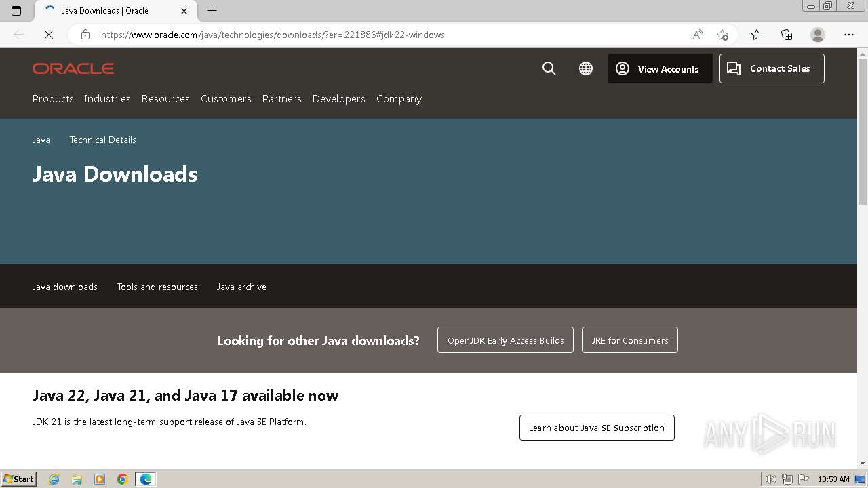Open the Developers menu
Image resolution: width=868 pixels, height=488 pixels.
(338, 98)
